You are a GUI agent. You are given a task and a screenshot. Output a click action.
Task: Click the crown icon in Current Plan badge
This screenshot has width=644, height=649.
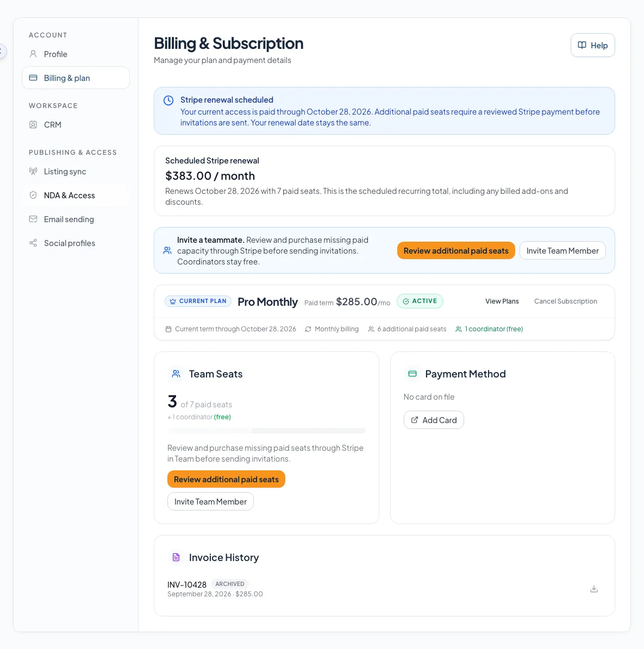[173, 301]
